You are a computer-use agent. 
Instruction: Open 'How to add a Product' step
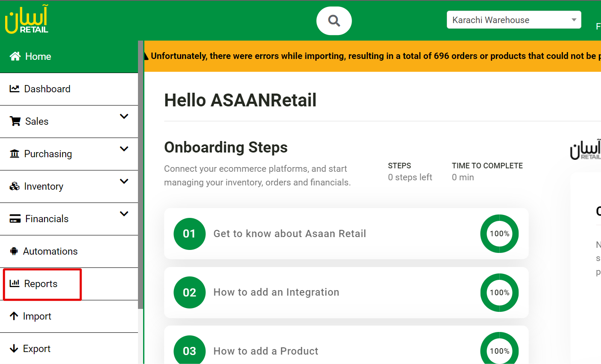pyautogui.click(x=346, y=345)
